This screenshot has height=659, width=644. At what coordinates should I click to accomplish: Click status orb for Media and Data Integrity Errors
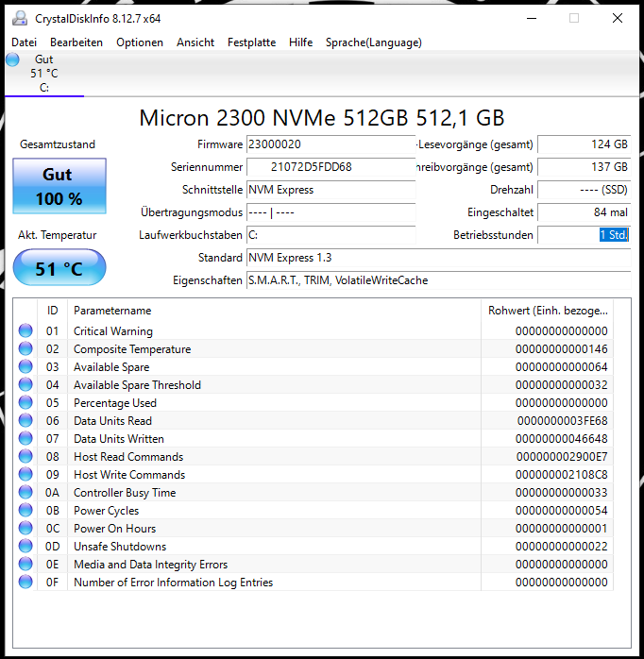click(25, 564)
